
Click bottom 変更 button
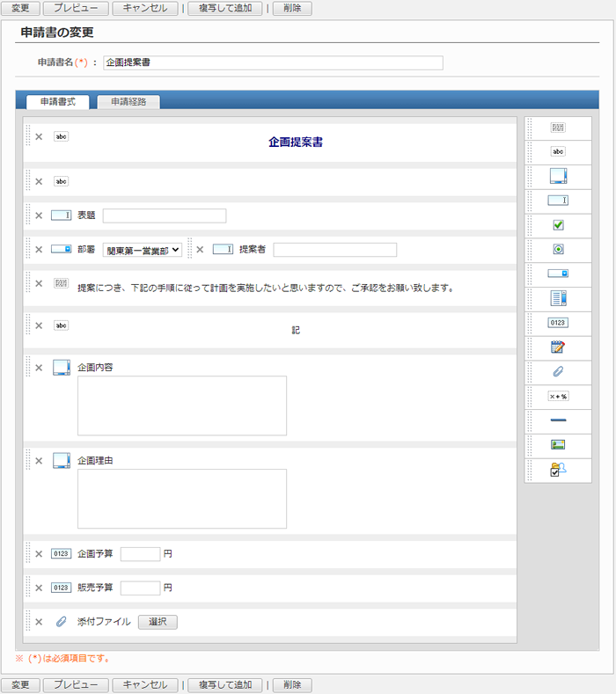click(20, 684)
